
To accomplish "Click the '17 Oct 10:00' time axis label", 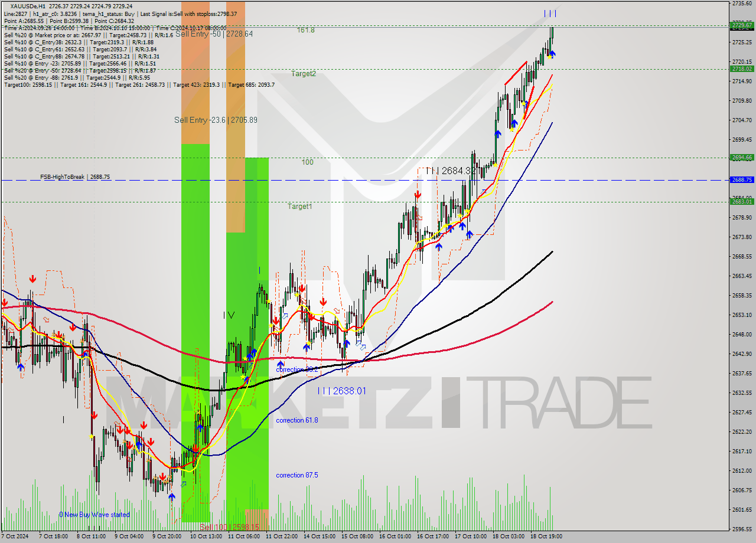I will point(470,537).
